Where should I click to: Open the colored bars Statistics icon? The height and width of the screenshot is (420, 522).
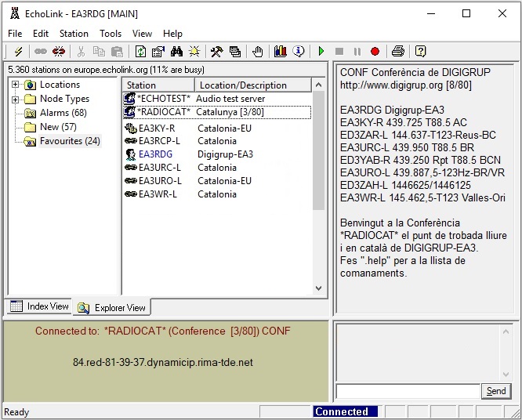[281, 51]
